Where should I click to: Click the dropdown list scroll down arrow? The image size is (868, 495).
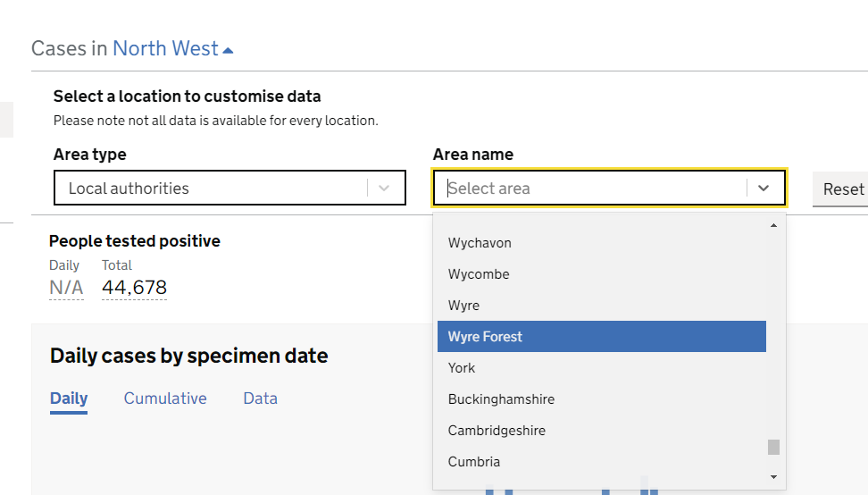(773, 477)
